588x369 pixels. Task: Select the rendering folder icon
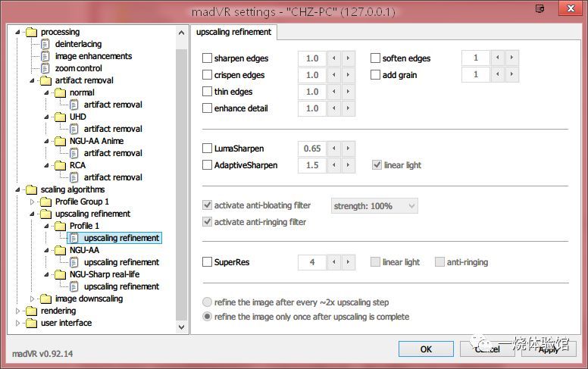click(x=32, y=311)
